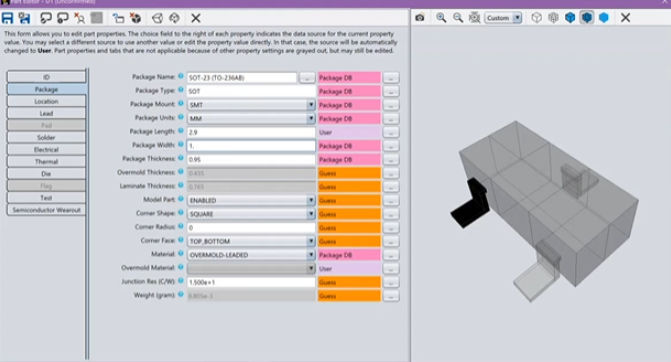Click into the Package Name text field
Image resolution: width=671 pixels, height=362 pixels.
click(242, 78)
